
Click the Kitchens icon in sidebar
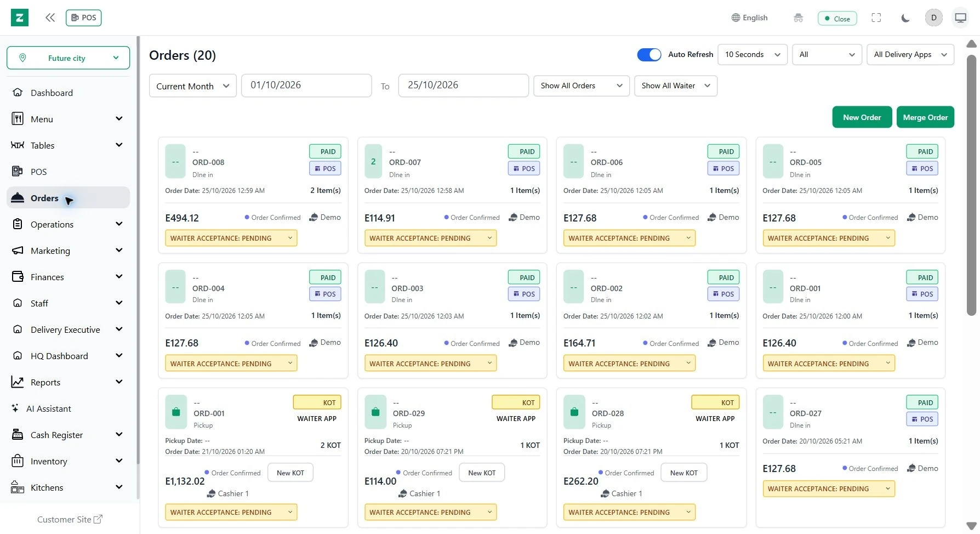click(18, 487)
